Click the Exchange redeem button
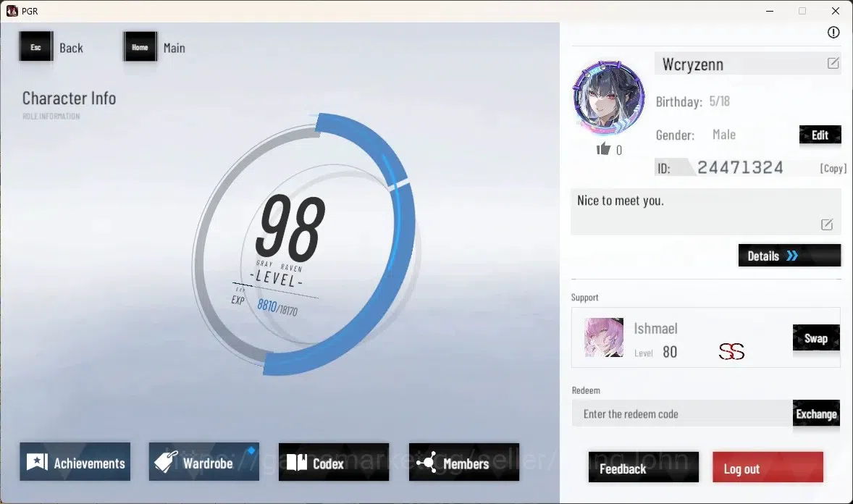 point(816,413)
